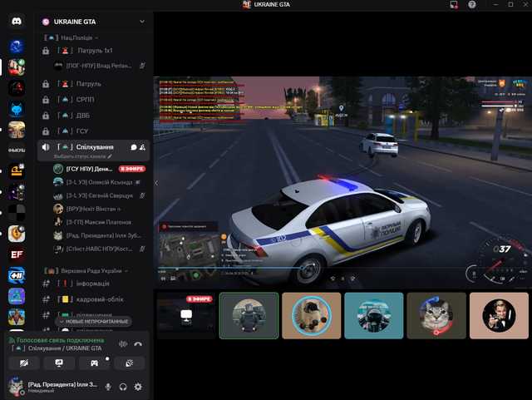
Task: Open your profile avatar in user panel
Action: coord(16,387)
